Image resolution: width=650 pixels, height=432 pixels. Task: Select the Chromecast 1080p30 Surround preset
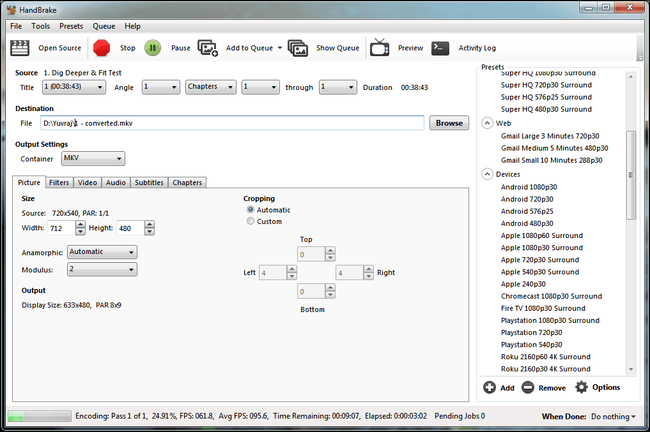coord(551,296)
